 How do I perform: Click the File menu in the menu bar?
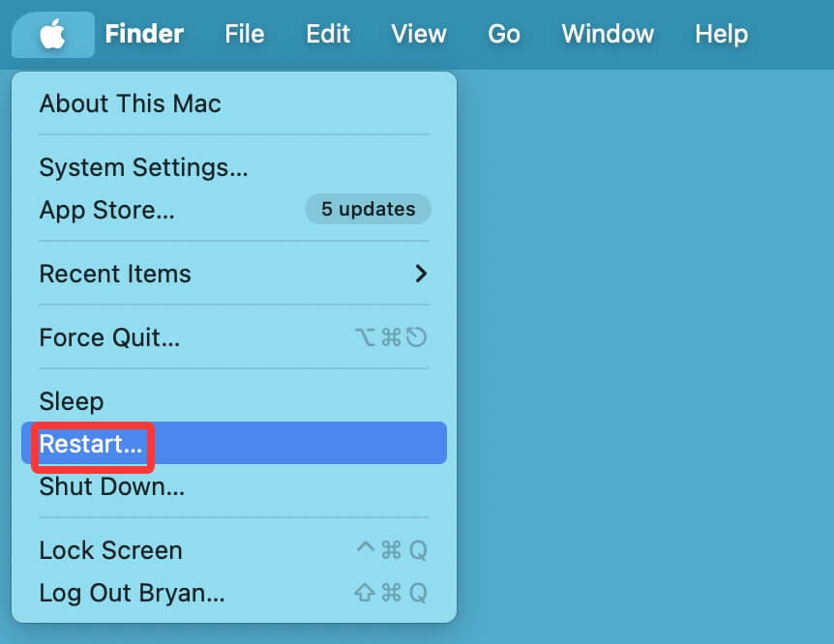(244, 34)
